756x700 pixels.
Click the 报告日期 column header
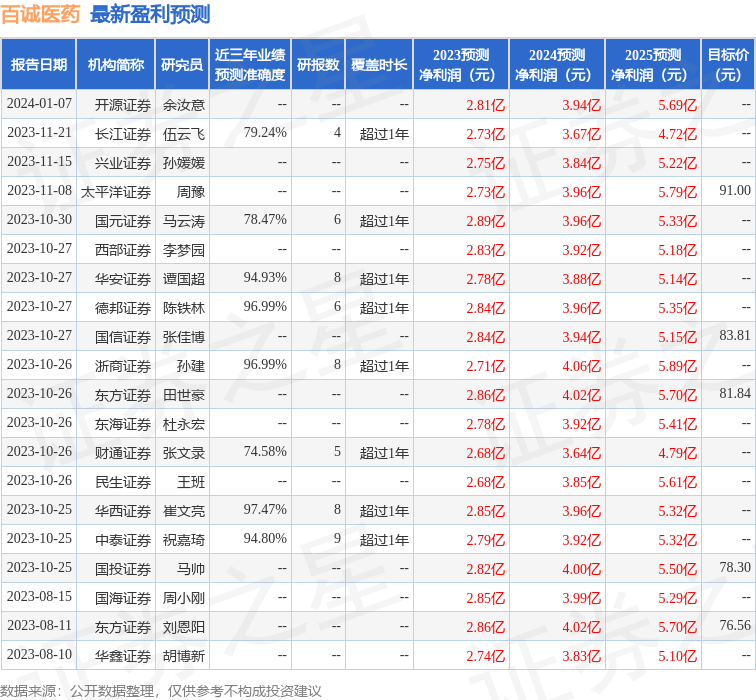tap(39, 65)
